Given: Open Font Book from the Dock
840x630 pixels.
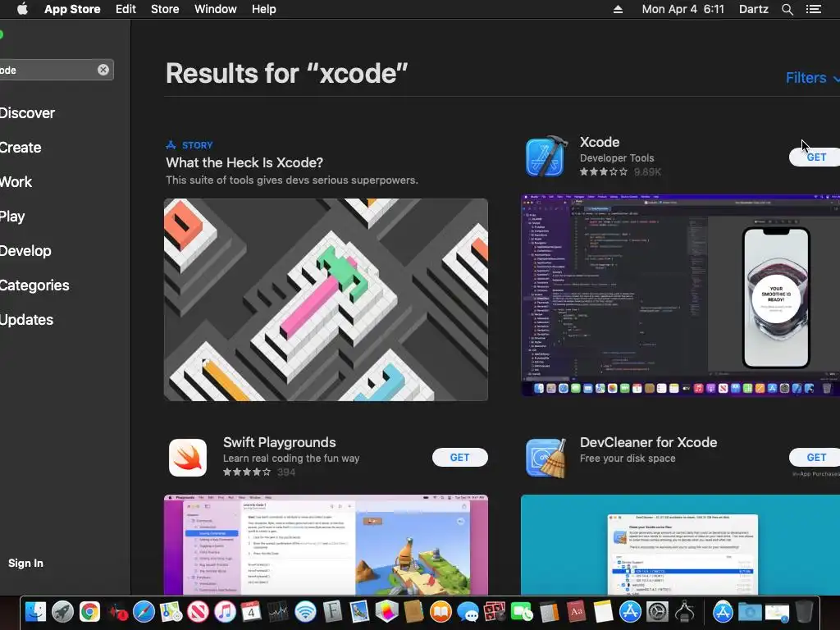Looking at the screenshot, I should click(x=333, y=611).
